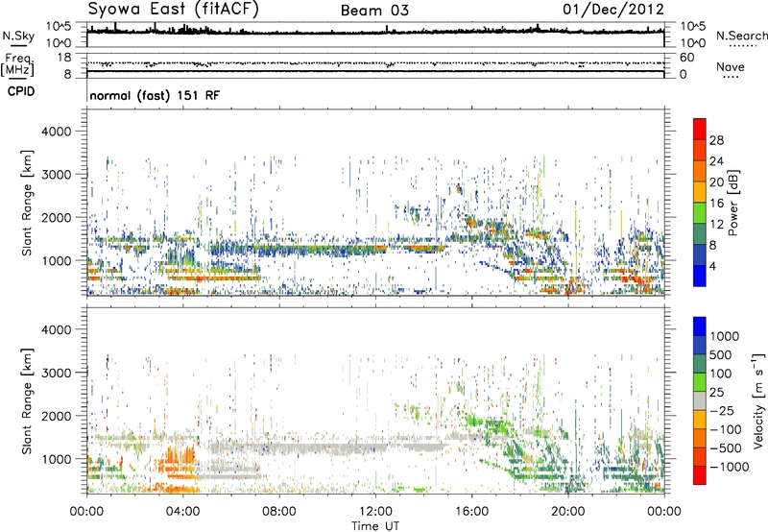
Task: Select 'normal (fast) 151 RF' text
Action: (x=155, y=95)
